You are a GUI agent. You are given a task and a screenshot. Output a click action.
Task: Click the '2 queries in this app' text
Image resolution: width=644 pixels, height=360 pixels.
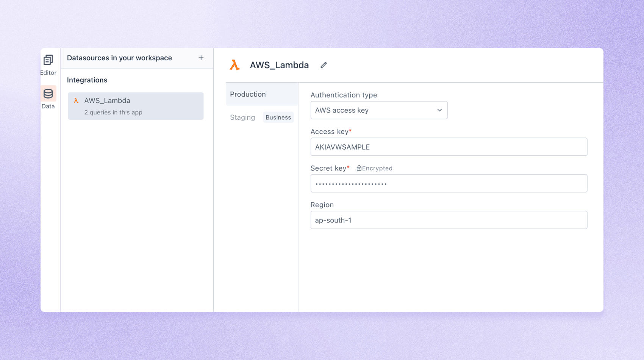113,113
